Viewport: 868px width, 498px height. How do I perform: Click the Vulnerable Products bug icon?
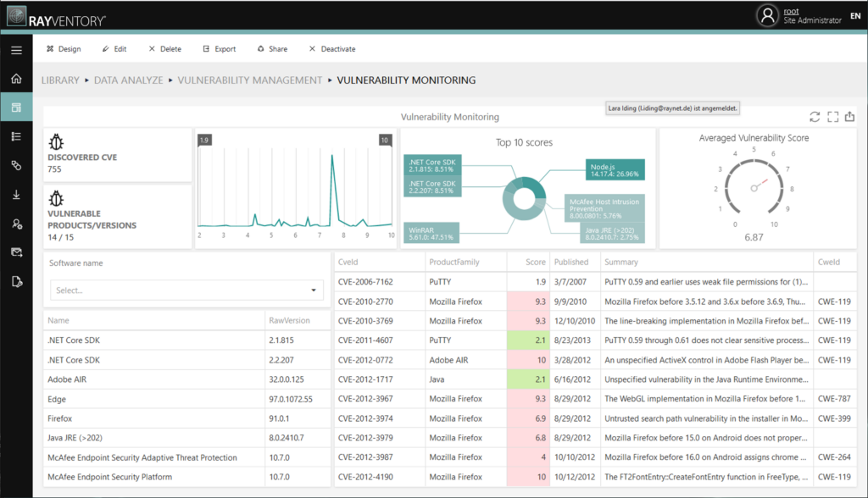56,198
